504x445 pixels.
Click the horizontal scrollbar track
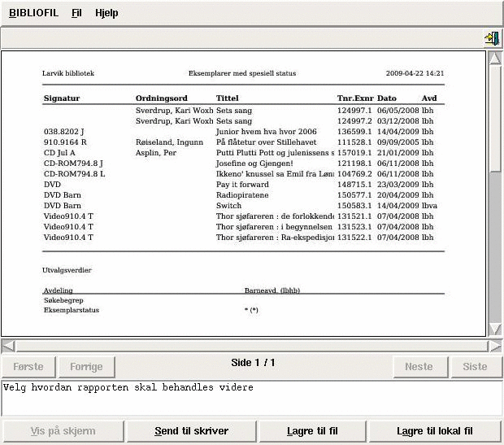(244, 346)
